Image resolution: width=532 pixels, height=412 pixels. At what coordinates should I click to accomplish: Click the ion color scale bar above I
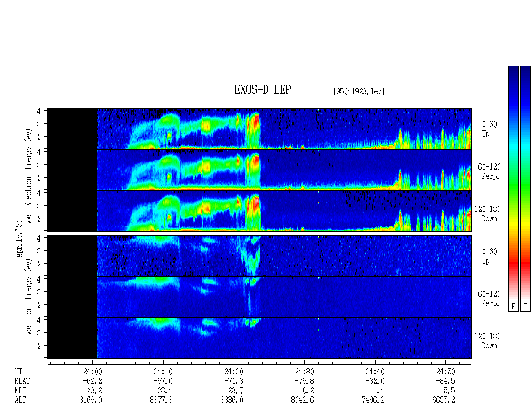tap(525, 184)
